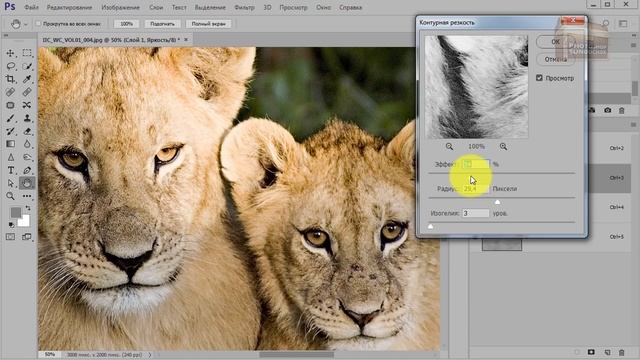
Task: Open the Слои menu
Action: coord(156,7)
